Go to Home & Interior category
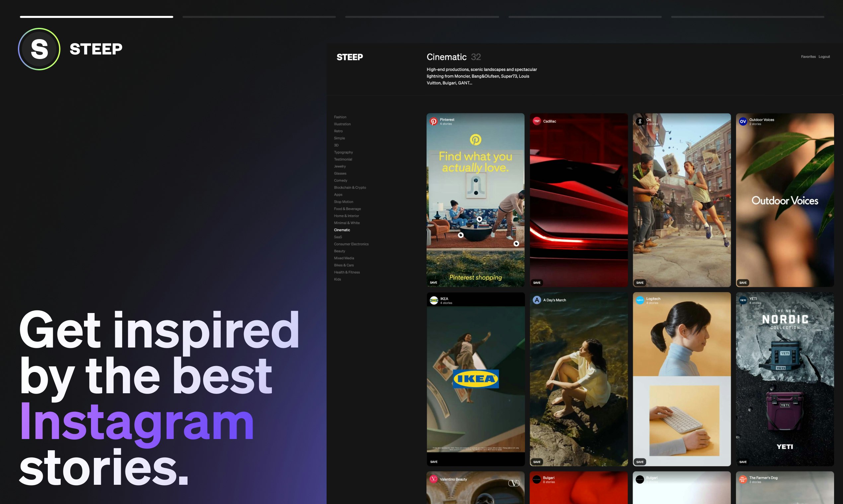Viewport: 843px width, 504px height. 346,216
